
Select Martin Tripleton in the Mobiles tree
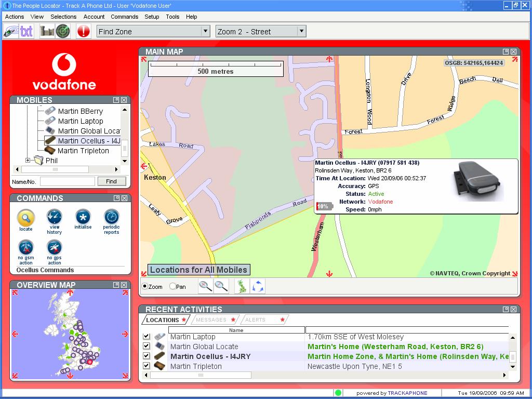[x=84, y=151]
